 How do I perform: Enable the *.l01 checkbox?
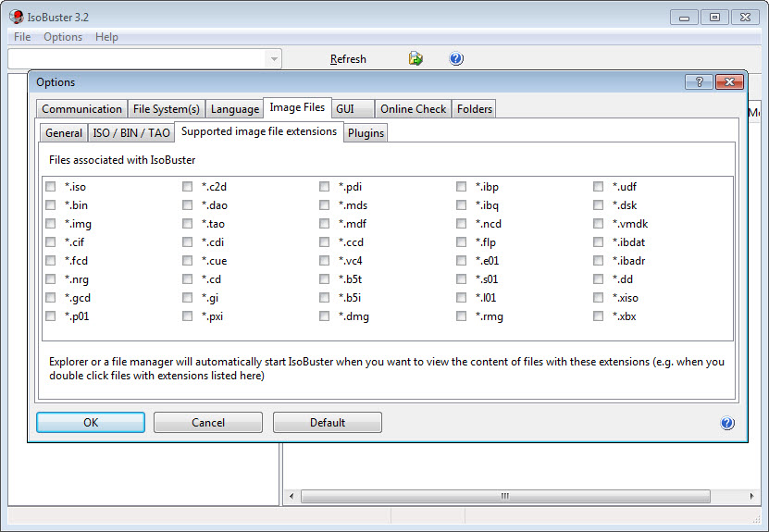point(461,298)
